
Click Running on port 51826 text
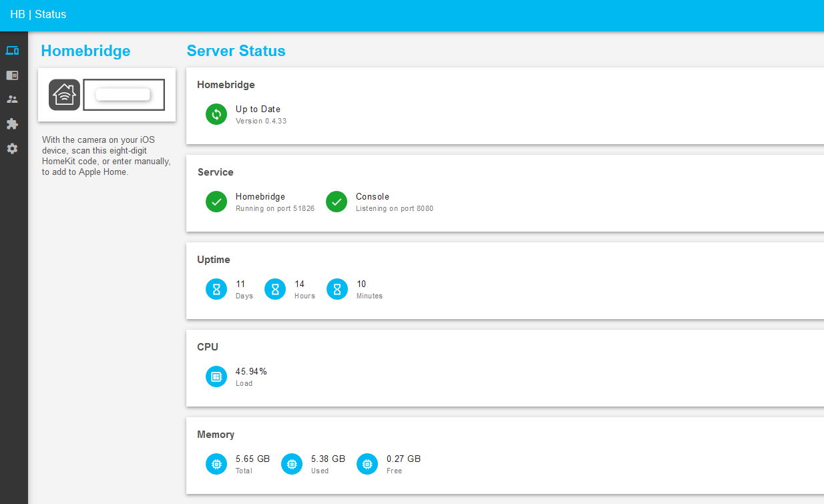coord(275,209)
